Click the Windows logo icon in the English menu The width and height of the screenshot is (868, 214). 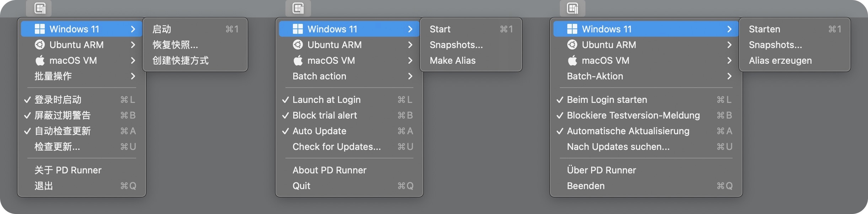point(298,29)
